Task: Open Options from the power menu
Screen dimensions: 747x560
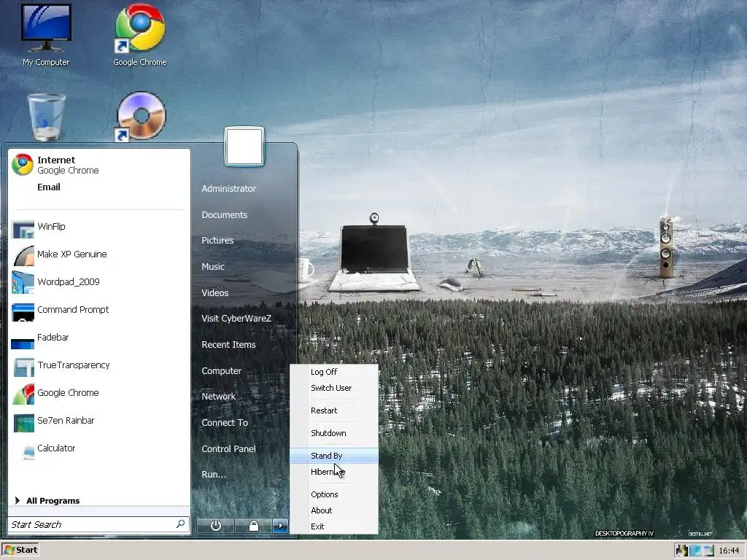Action: (x=334, y=494)
